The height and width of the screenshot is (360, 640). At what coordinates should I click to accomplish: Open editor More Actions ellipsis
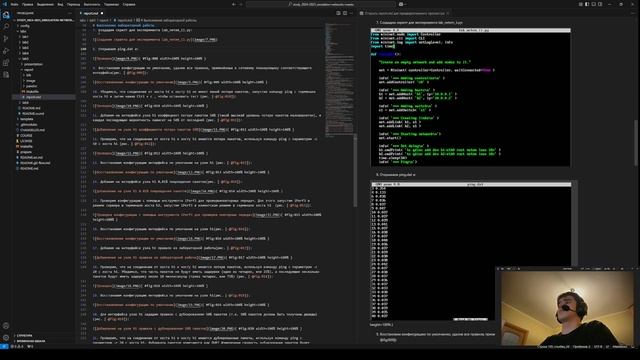point(351,13)
